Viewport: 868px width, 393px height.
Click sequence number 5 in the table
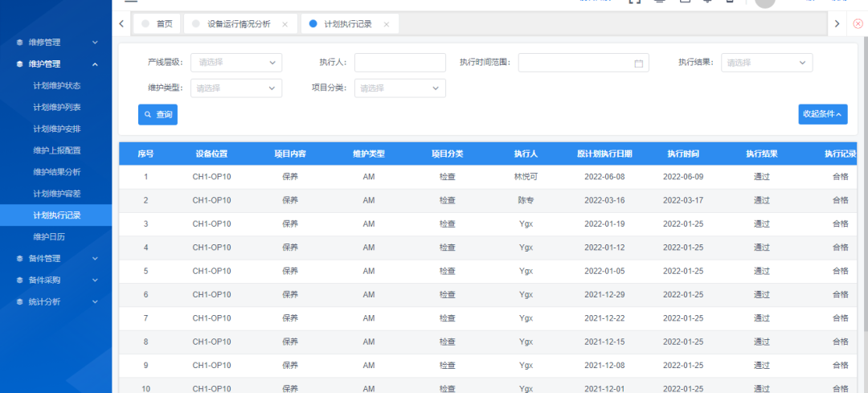(x=145, y=271)
